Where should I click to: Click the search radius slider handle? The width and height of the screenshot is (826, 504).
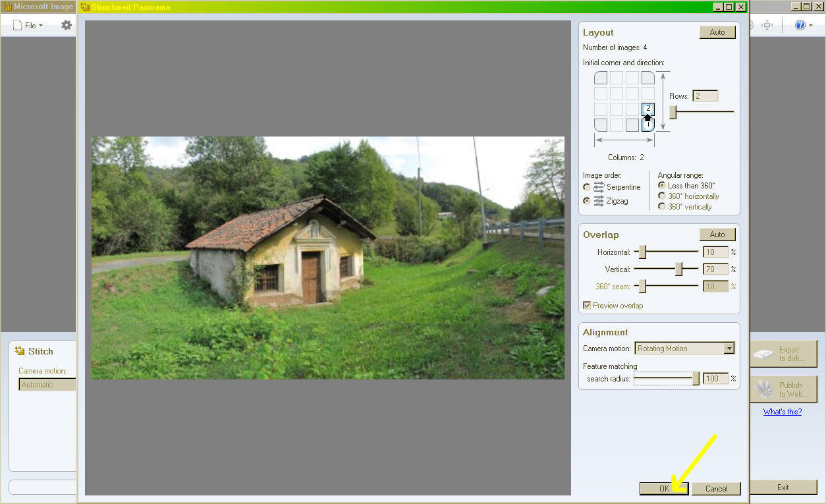[x=696, y=379]
